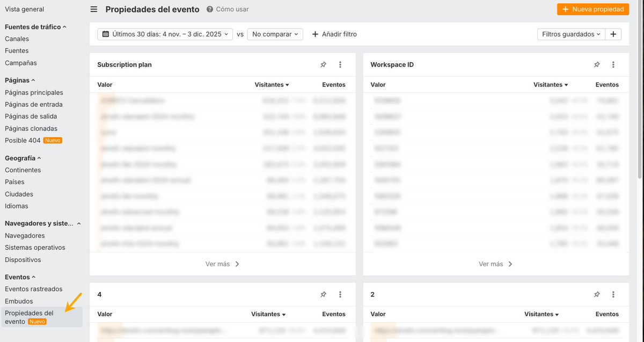Image resolution: width=644 pixels, height=342 pixels.
Task: Click Valor column header in Workspace ID
Action: click(378, 85)
